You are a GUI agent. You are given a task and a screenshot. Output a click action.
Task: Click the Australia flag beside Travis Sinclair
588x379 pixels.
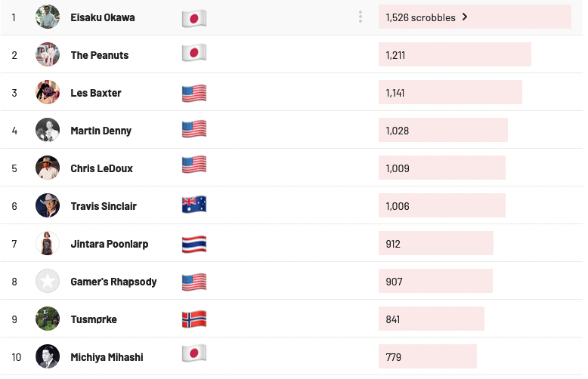pyautogui.click(x=194, y=205)
